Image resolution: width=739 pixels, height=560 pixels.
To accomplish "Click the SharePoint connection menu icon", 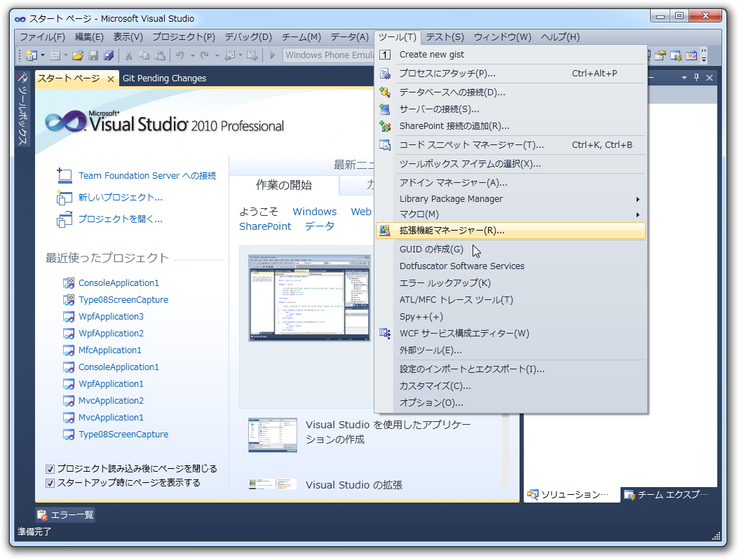I will (x=385, y=126).
